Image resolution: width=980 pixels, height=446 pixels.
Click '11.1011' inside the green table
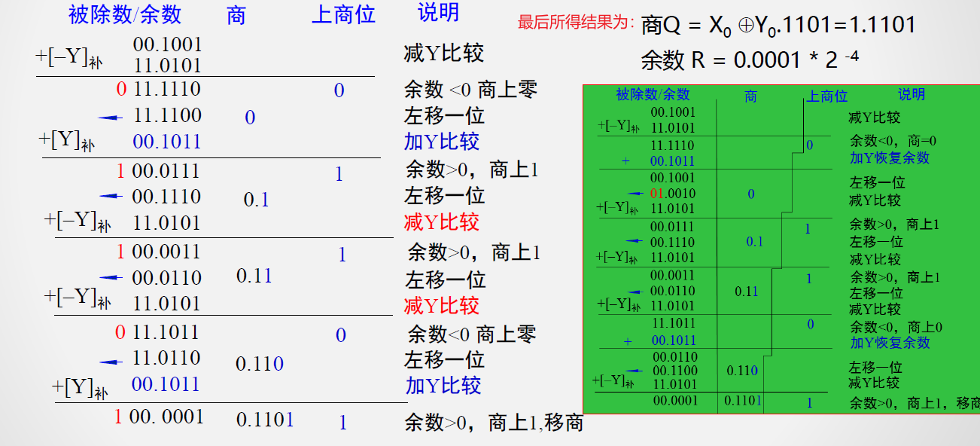click(x=673, y=322)
